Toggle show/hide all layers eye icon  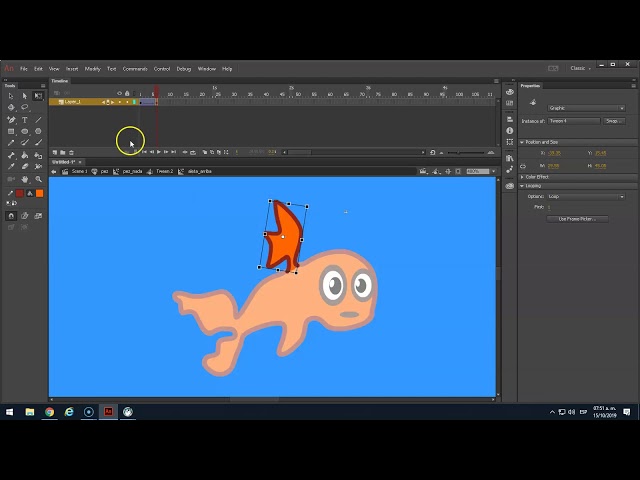(x=119, y=93)
